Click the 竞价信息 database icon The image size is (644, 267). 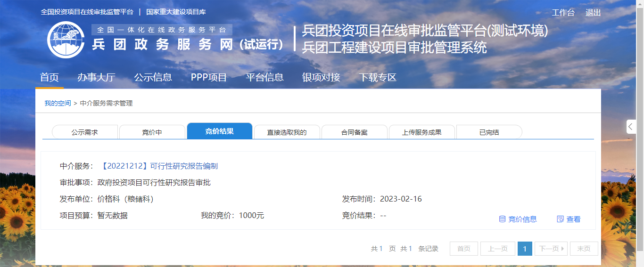[502, 219]
